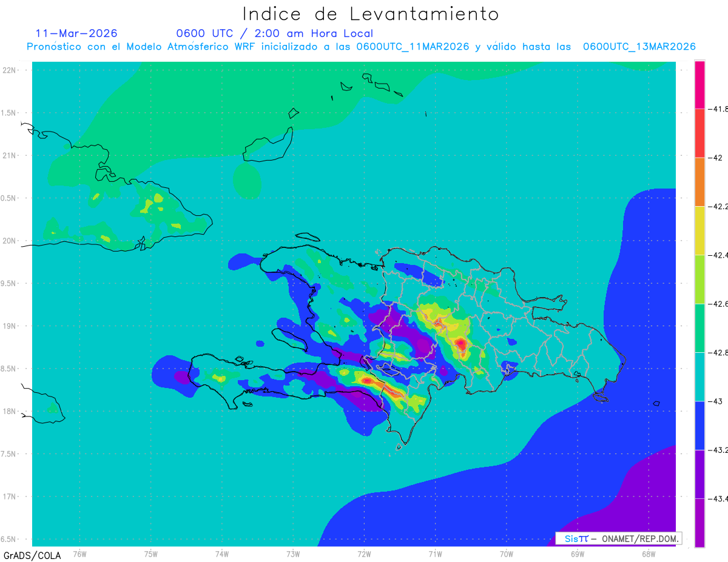Click the '0600UTC_13MAR2026' valid-until timestamp

pos(639,47)
